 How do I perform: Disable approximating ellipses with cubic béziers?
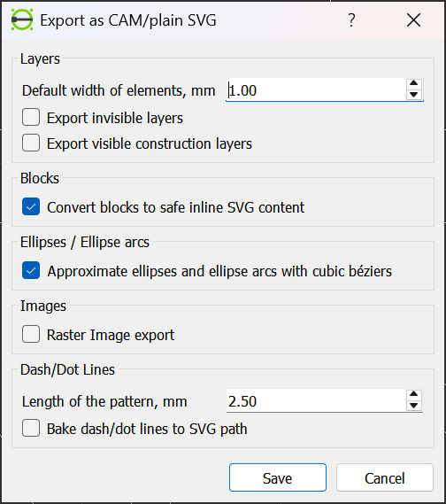click(x=31, y=270)
